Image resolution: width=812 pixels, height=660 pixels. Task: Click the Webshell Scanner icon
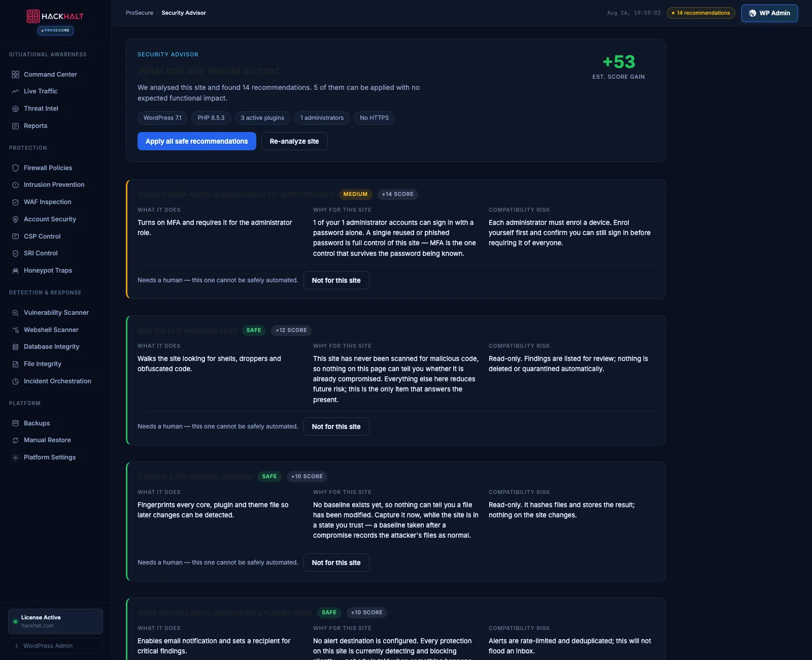(15, 330)
